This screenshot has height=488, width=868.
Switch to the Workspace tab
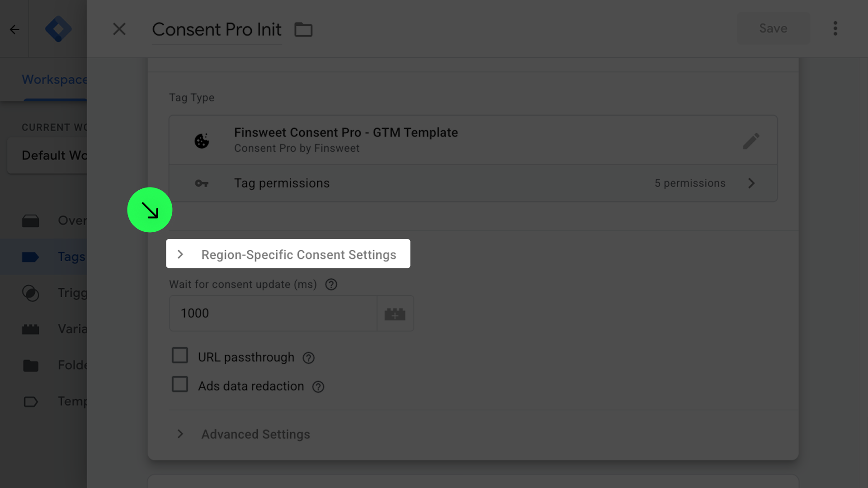(x=54, y=80)
